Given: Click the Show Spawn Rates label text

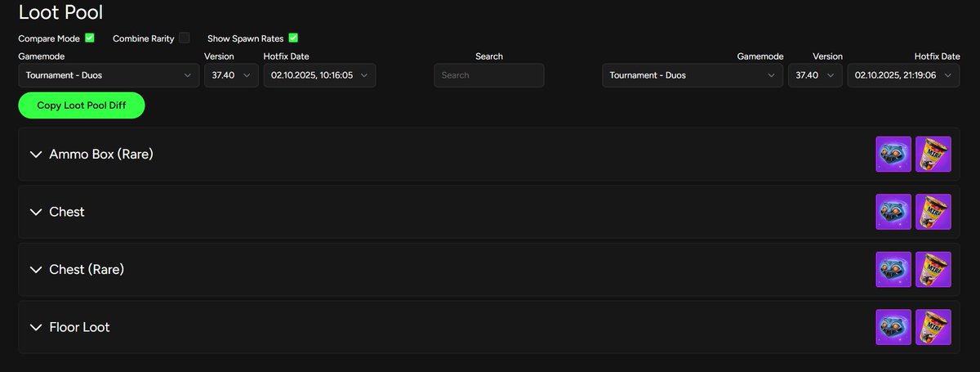Looking at the screenshot, I should click(245, 38).
